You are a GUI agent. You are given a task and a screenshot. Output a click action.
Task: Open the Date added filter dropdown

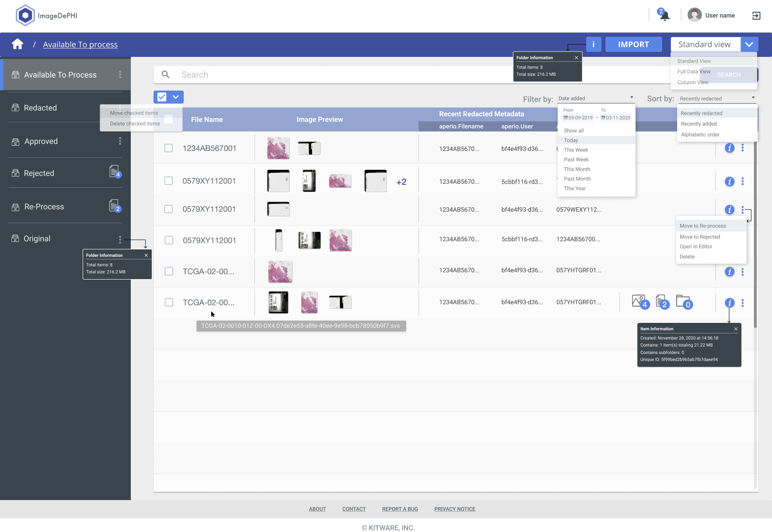596,98
